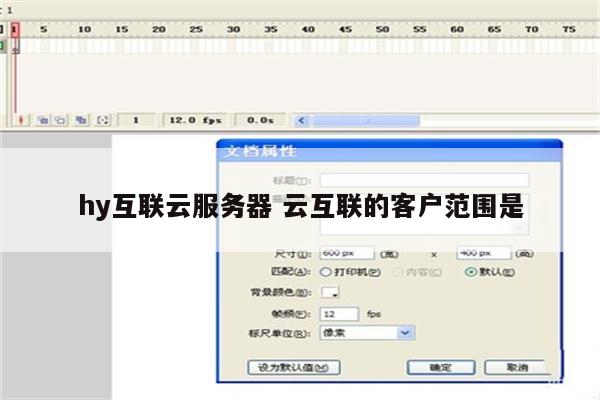The height and width of the screenshot is (400, 600).
Task: Click frame 30 on the timeline ruler
Action: (x=233, y=29)
